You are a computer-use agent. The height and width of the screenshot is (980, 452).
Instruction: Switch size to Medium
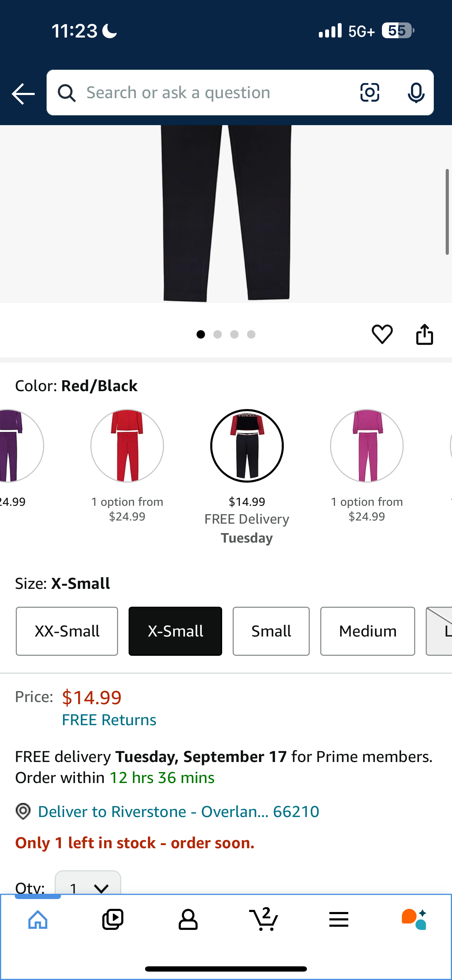367,631
